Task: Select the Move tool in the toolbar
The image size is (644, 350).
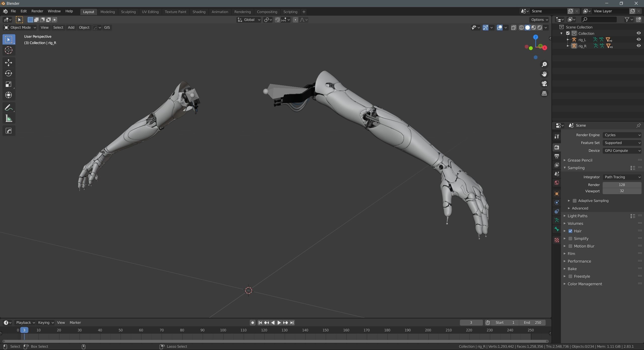Action: [9, 62]
